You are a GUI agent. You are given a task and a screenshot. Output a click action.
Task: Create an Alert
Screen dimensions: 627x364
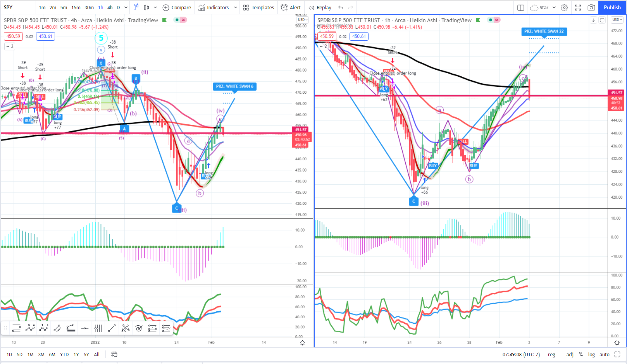(x=291, y=7)
